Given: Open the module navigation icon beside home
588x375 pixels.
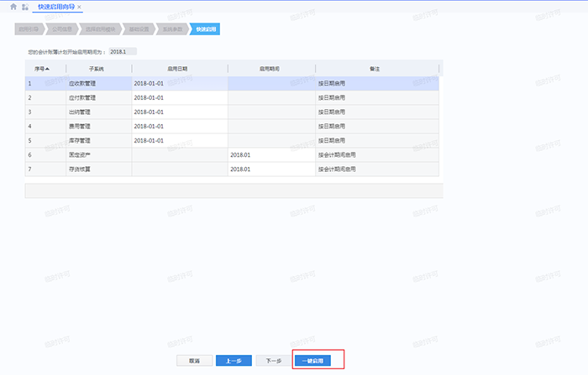Looking at the screenshot, I should coord(25,7).
